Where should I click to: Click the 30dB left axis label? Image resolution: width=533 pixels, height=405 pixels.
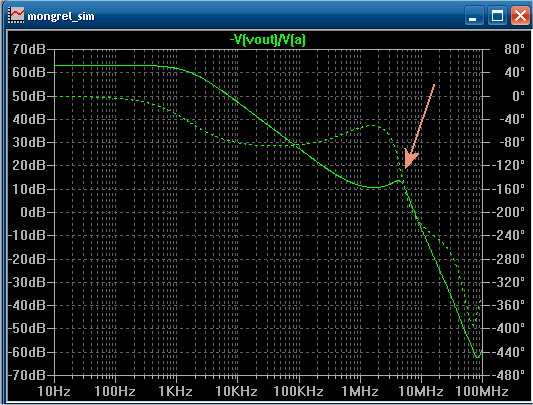[29, 142]
